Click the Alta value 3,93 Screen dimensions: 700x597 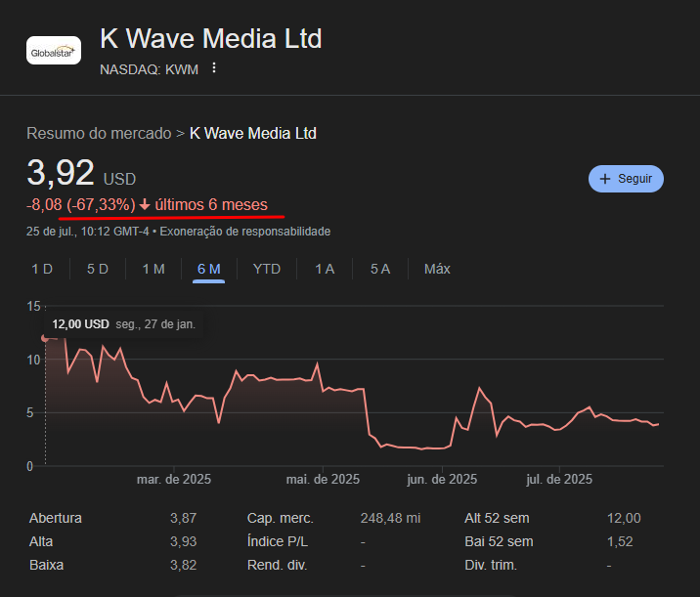tap(183, 541)
